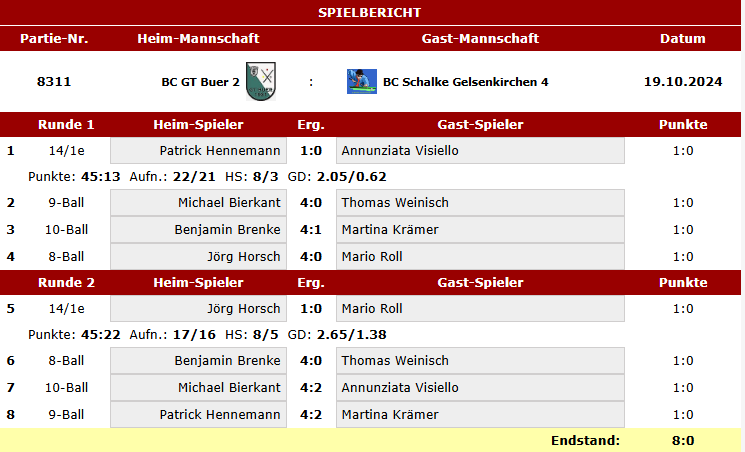Click Michael Bierkant in the 9-Ball game 2

(199, 202)
